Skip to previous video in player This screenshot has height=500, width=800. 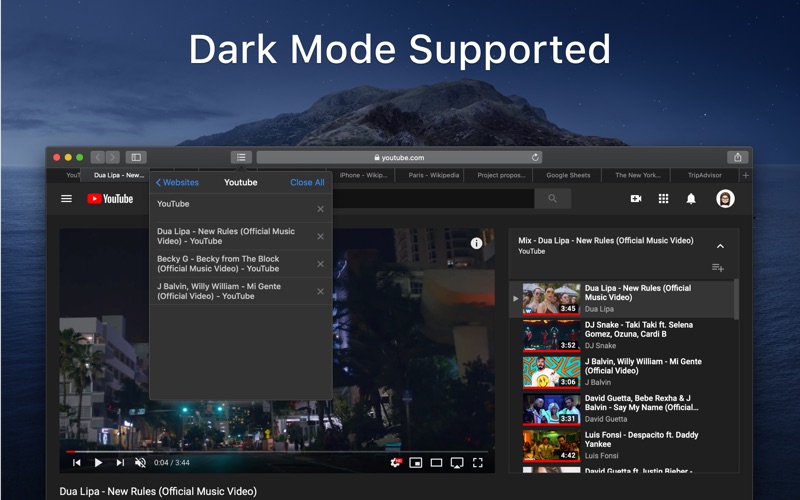(77, 462)
